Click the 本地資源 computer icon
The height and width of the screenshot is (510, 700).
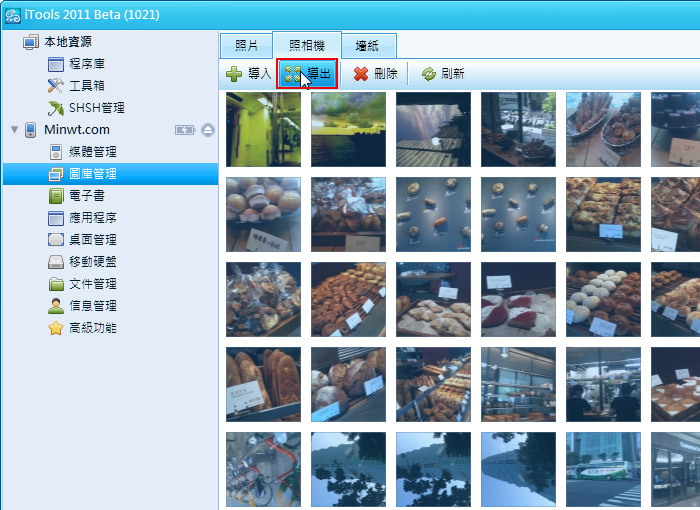click(31, 42)
